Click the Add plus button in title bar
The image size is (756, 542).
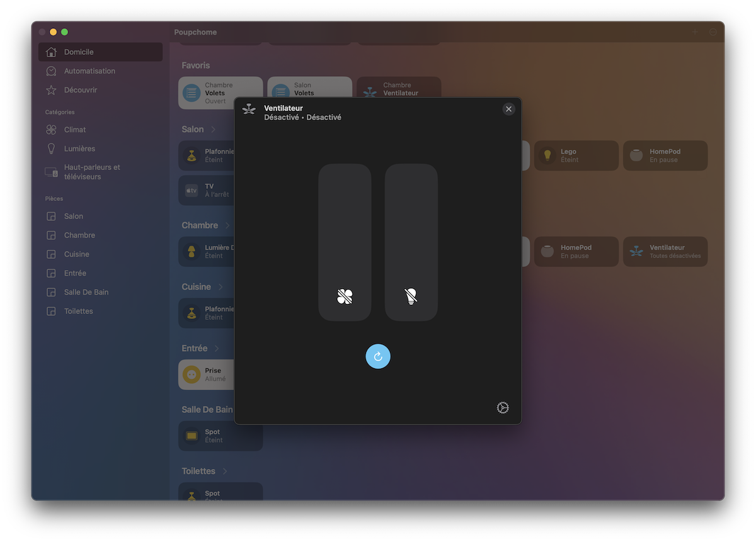(696, 32)
